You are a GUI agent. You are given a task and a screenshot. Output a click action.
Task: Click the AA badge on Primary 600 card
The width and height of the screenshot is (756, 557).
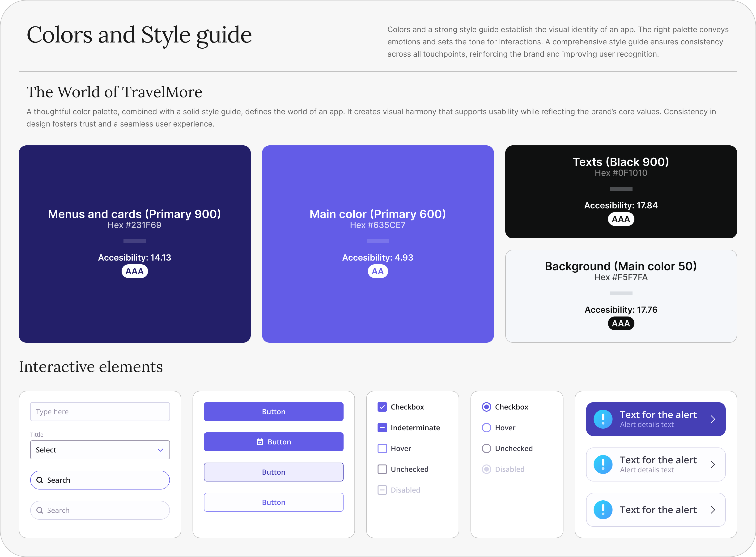[378, 271]
